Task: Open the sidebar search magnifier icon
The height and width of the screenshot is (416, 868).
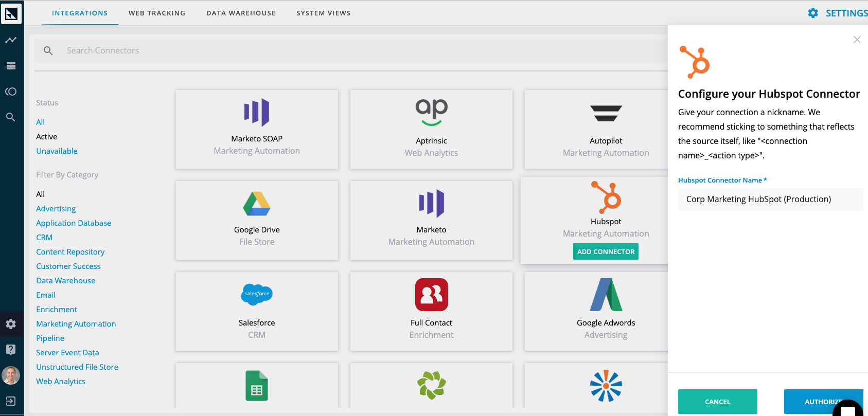Action: (11, 117)
